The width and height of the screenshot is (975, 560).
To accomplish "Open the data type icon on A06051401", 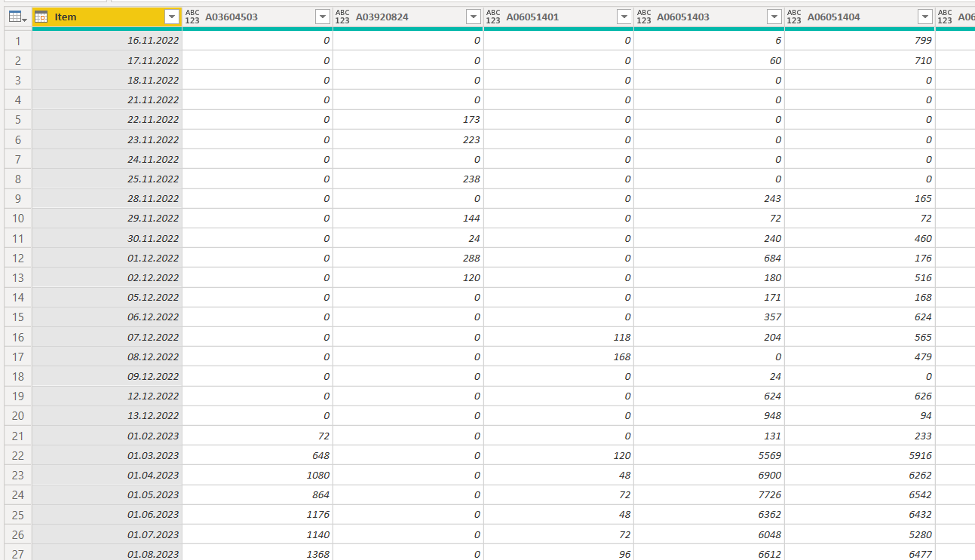I will 493,17.
